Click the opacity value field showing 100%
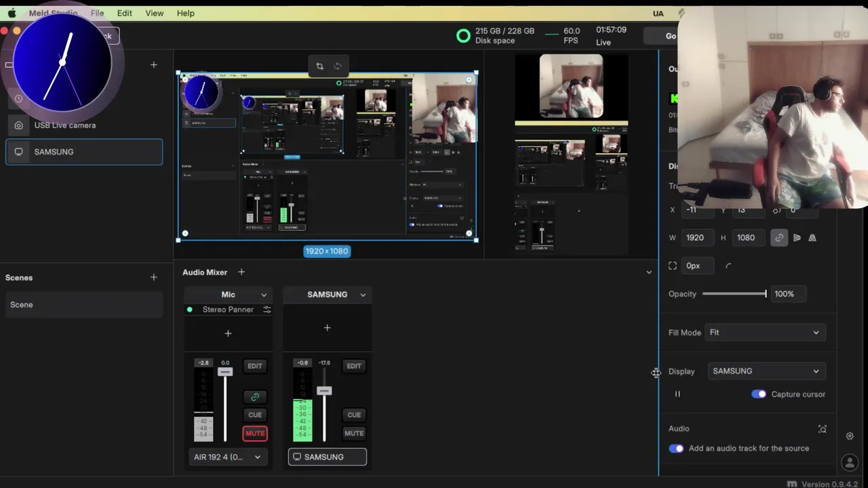 (787, 293)
